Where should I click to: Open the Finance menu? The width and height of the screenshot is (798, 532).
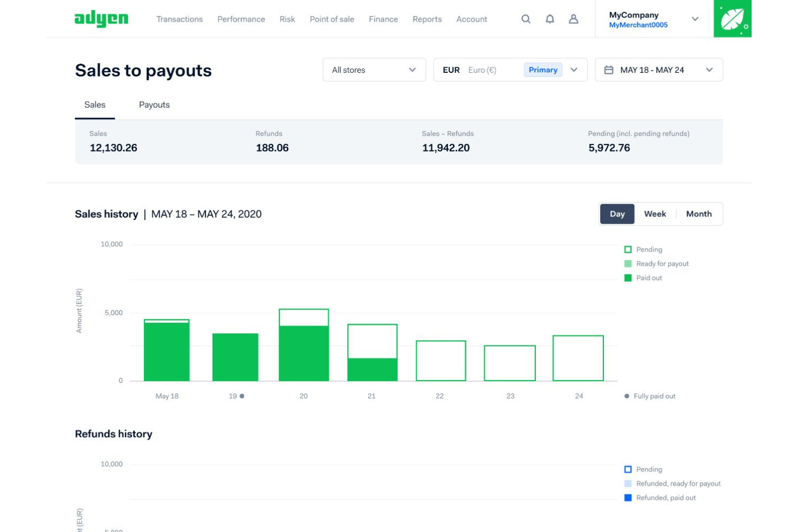[383, 19]
